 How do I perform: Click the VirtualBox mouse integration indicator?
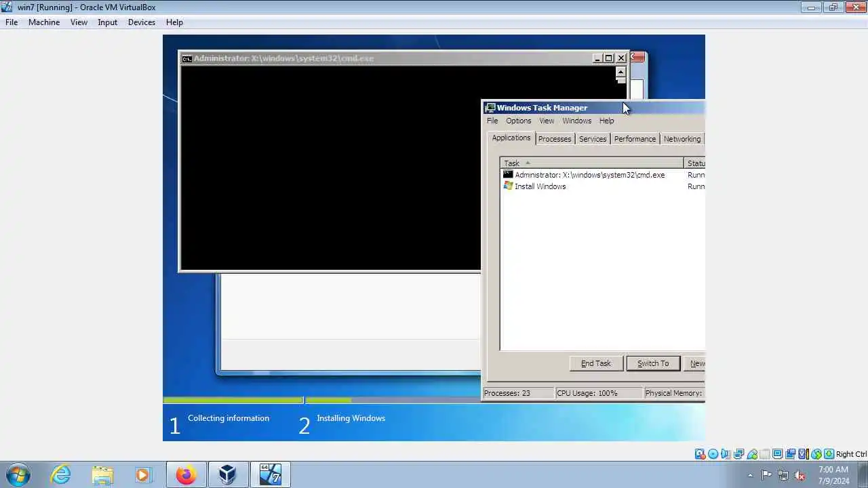point(816,454)
